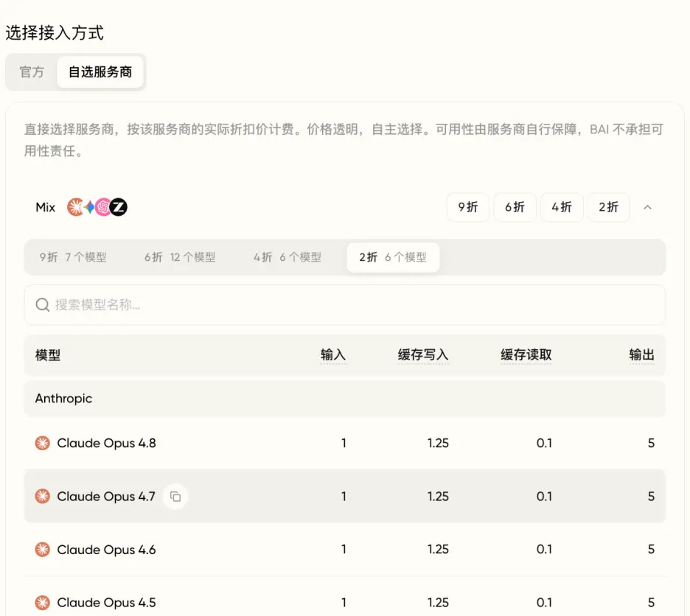
Task: Click output price 5 for Claude Opus 4.8
Action: tap(651, 443)
